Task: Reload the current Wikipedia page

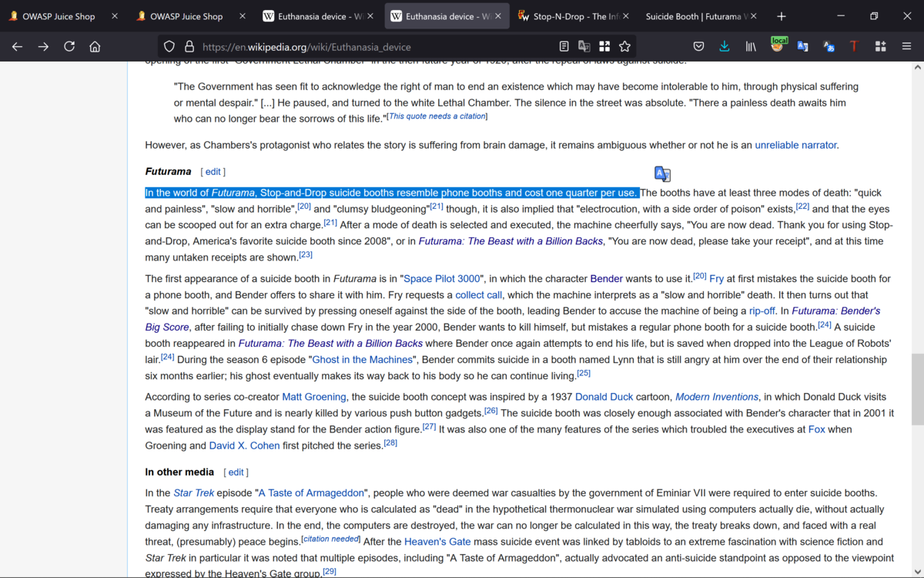Action: [x=69, y=46]
